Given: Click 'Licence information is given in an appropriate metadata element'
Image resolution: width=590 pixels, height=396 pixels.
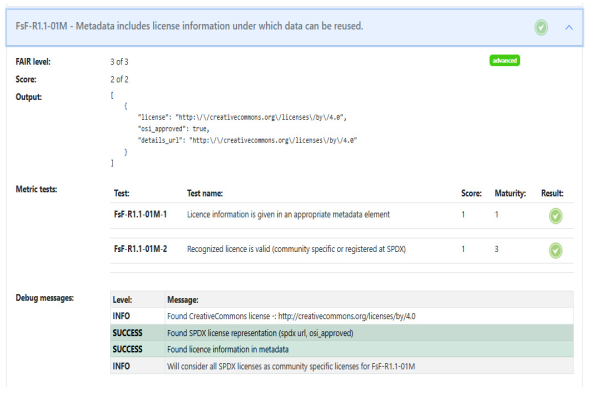Looking at the screenshot, I should 288,215.
